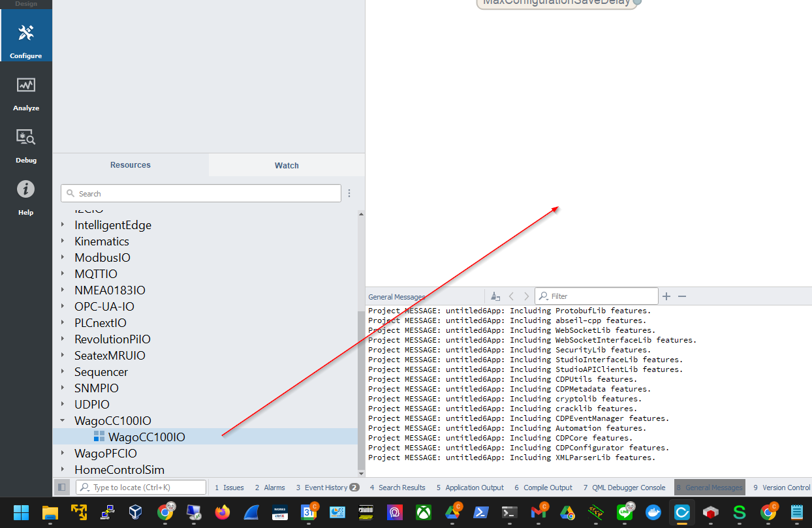This screenshot has width=812, height=528.
Task: Click the active CDP Studio taskbar icon
Action: click(682, 512)
